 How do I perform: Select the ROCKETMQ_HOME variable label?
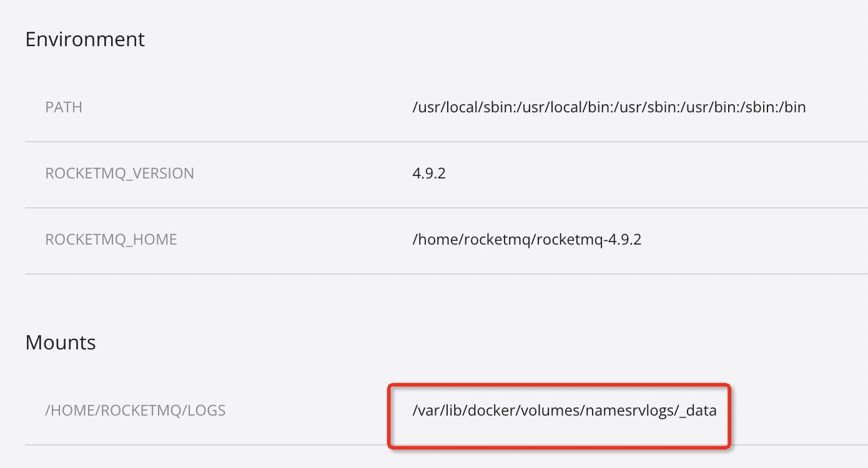pos(111,240)
